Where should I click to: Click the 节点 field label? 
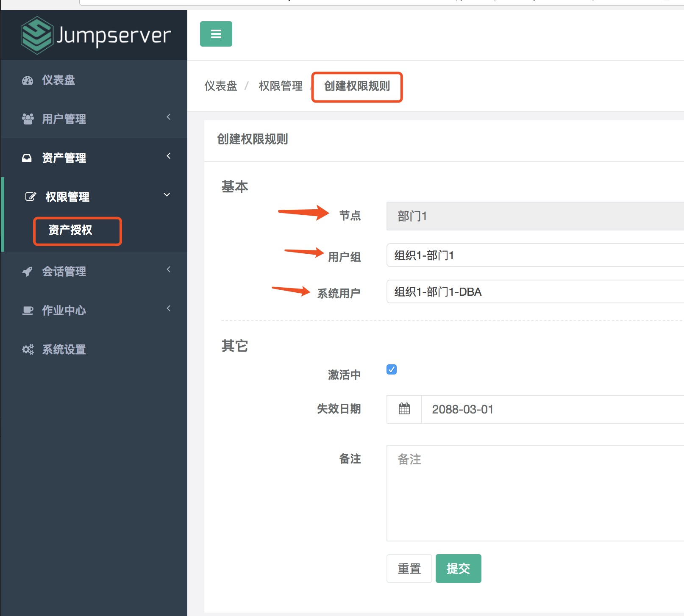350,216
